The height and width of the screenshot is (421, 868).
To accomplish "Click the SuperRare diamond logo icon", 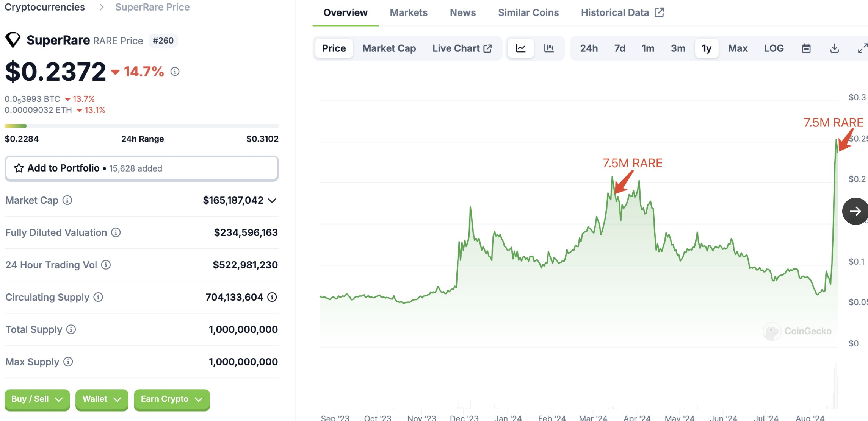I will click(13, 40).
